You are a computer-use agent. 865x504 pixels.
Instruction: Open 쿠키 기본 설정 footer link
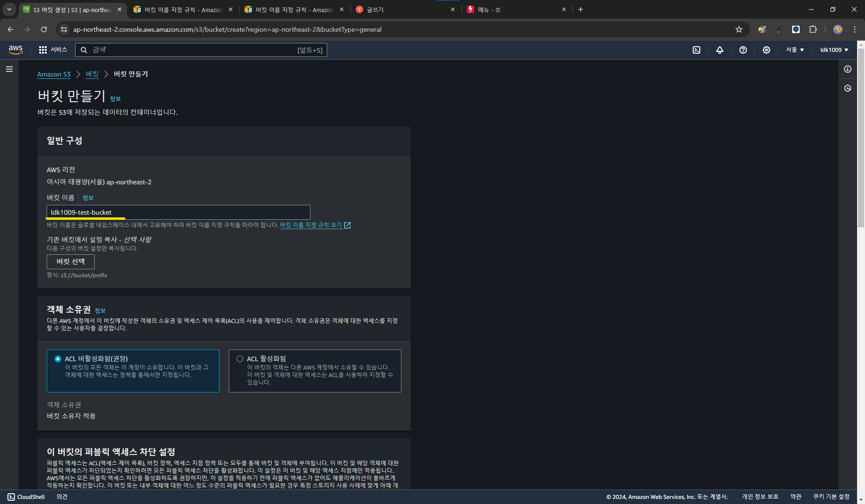coord(831,497)
